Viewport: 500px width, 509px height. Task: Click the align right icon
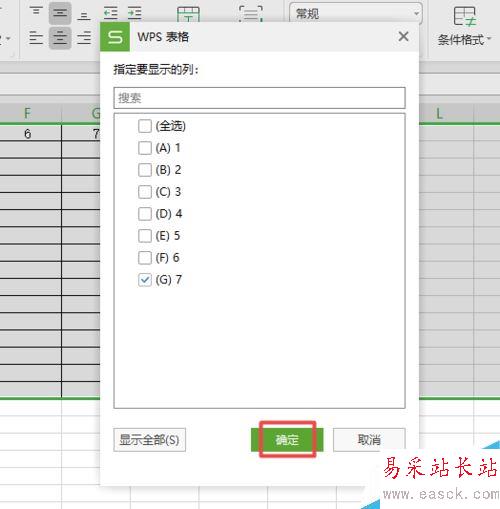point(84,37)
